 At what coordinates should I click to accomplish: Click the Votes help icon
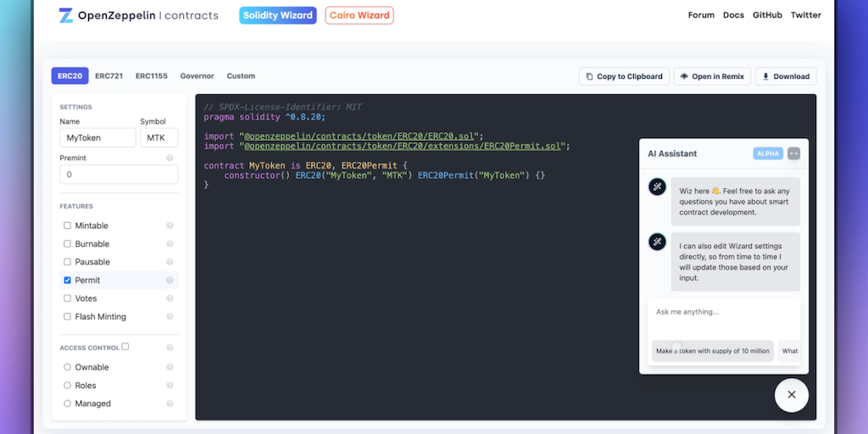point(170,298)
